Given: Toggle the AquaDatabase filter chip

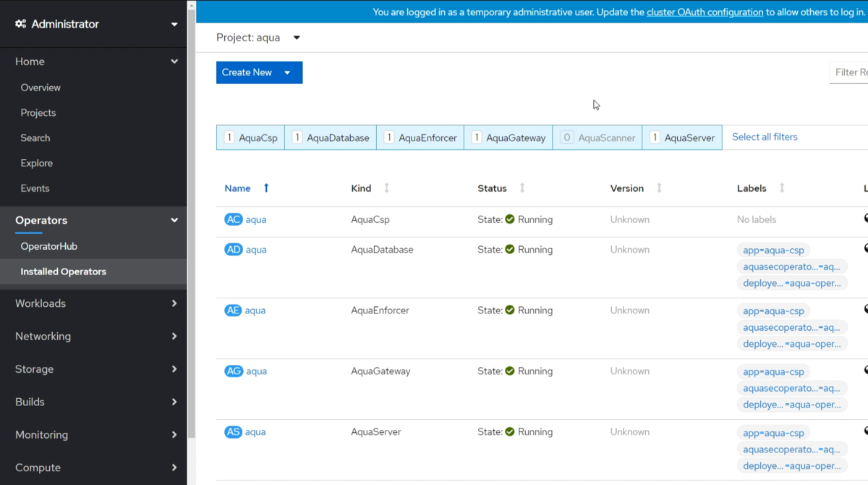Looking at the screenshot, I should [331, 138].
